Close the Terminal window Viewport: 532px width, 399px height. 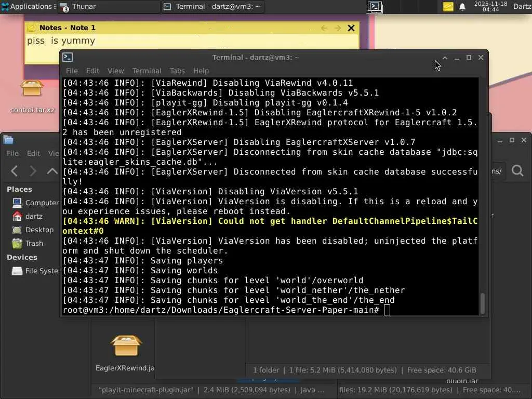click(481, 58)
